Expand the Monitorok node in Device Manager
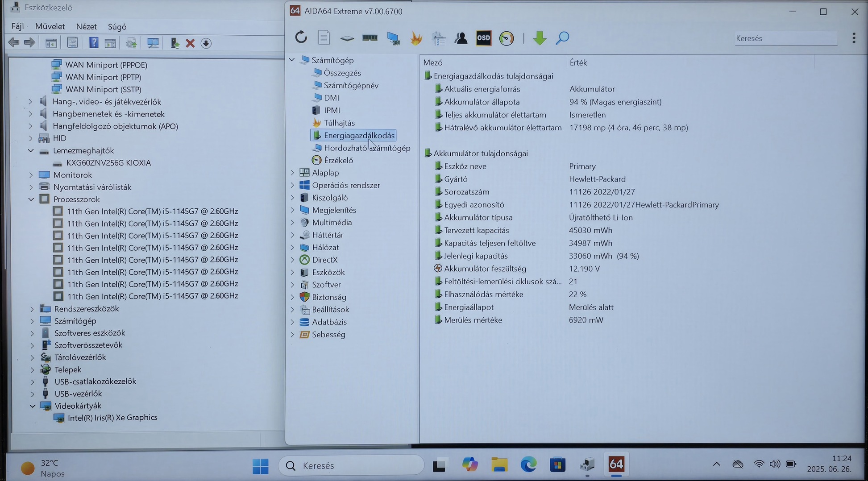Viewport: 868px width, 481px height. [31, 175]
